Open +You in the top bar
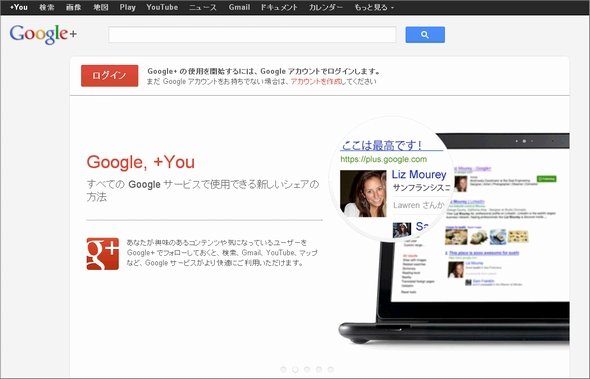590x379 pixels. pos(19,7)
